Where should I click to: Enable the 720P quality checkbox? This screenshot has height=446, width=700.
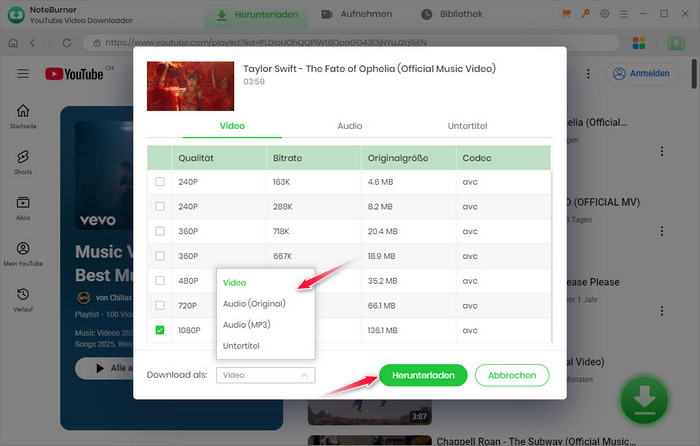[x=160, y=304]
